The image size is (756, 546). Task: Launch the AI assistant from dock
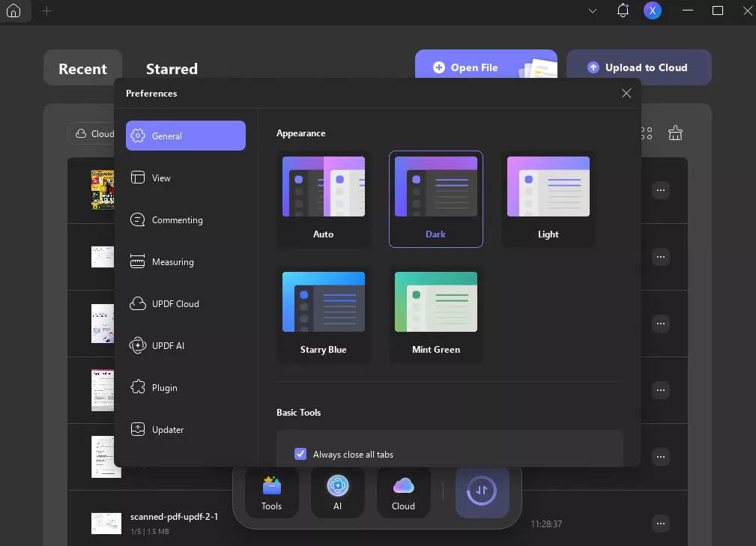pyautogui.click(x=337, y=492)
